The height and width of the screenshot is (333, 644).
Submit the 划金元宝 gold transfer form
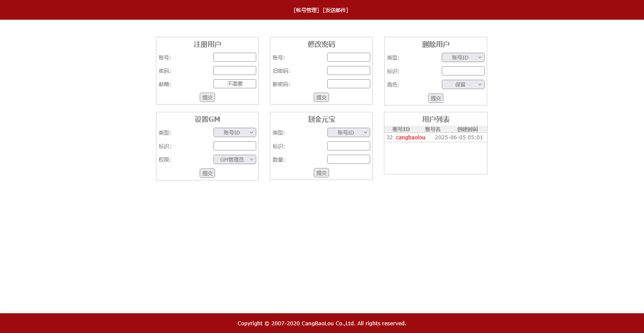click(x=321, y=173)
